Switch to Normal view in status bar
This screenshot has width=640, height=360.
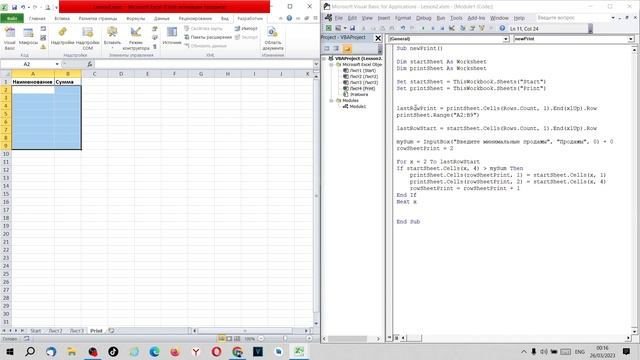click(221, 338)
